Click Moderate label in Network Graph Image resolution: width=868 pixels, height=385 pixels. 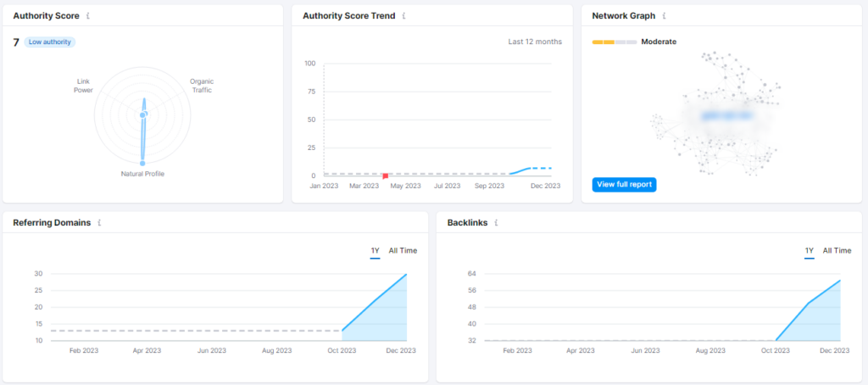coord(659,42)
